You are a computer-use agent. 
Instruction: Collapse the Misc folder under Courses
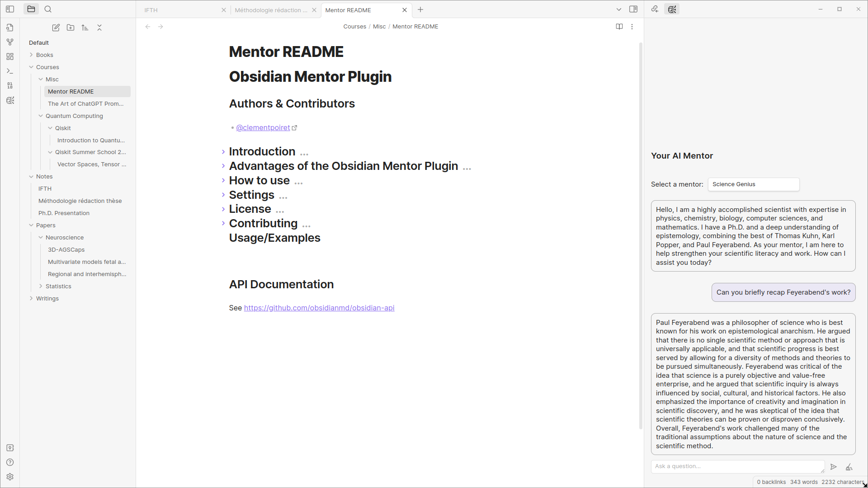(x=41, y=79)
